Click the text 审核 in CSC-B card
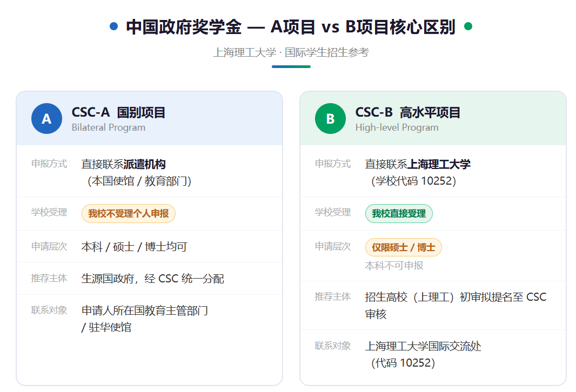This screenshot has width=576, height=392. point(376,314)
